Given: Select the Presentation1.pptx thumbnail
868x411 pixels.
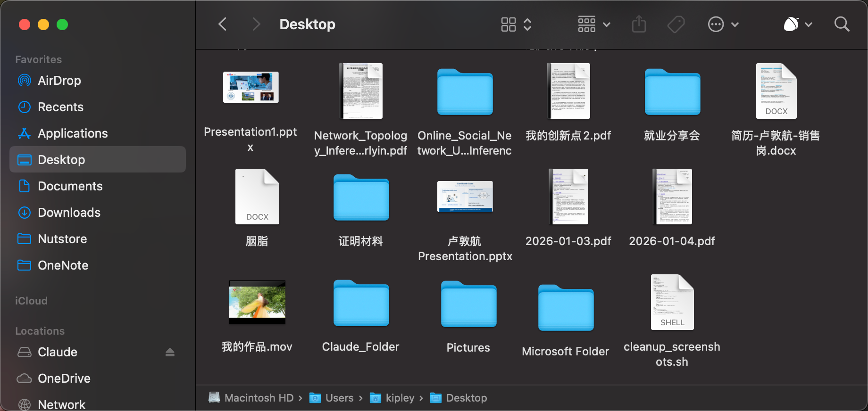Looking at the screenshot, I should 250,87.
